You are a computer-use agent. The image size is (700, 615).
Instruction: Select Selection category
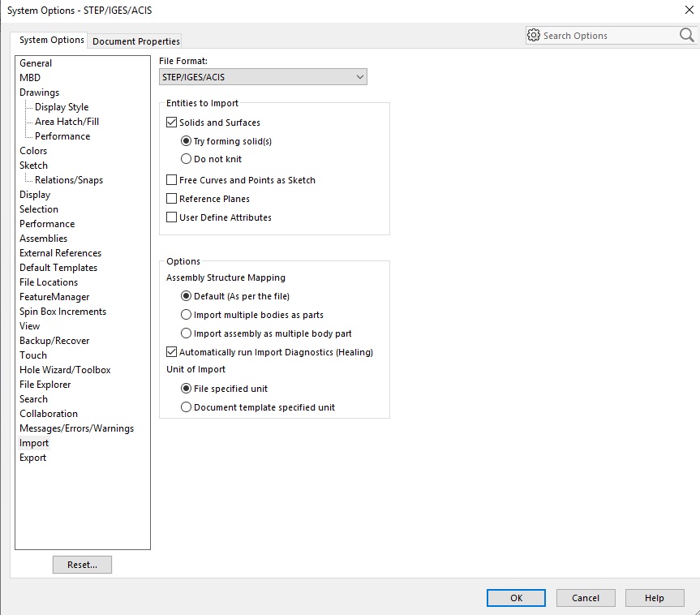[39, 209]
